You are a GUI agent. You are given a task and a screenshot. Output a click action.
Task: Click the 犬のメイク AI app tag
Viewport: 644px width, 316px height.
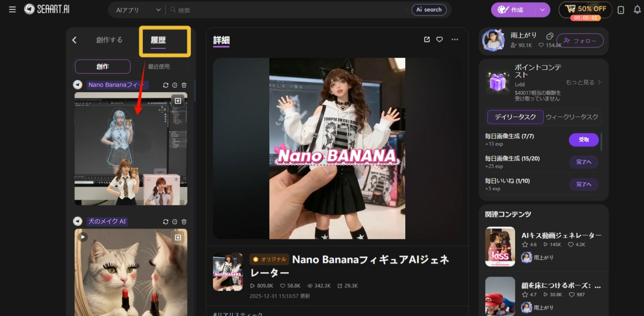tap(107, 221)
